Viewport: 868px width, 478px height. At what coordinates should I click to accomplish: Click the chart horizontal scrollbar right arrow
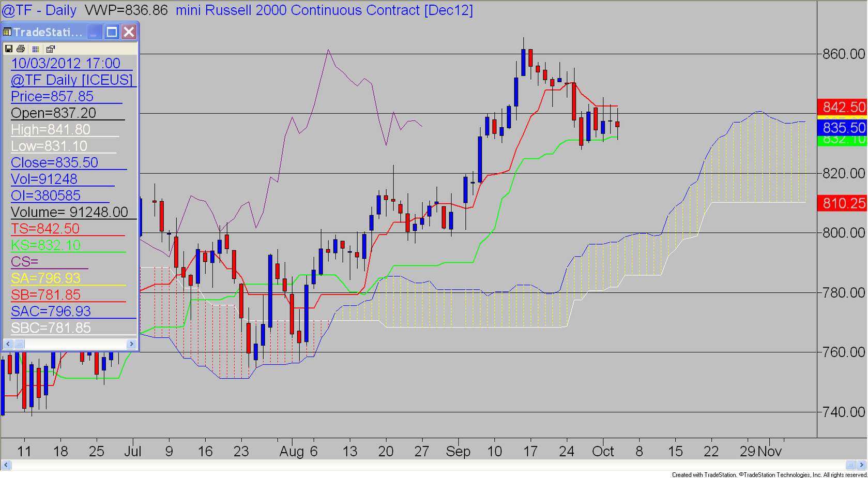tap(862, 465)
